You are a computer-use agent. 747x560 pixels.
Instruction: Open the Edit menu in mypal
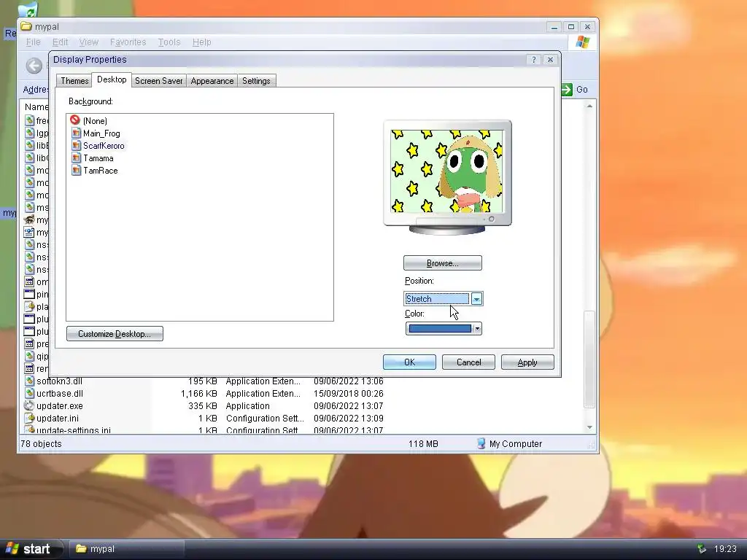click(60, 42)
